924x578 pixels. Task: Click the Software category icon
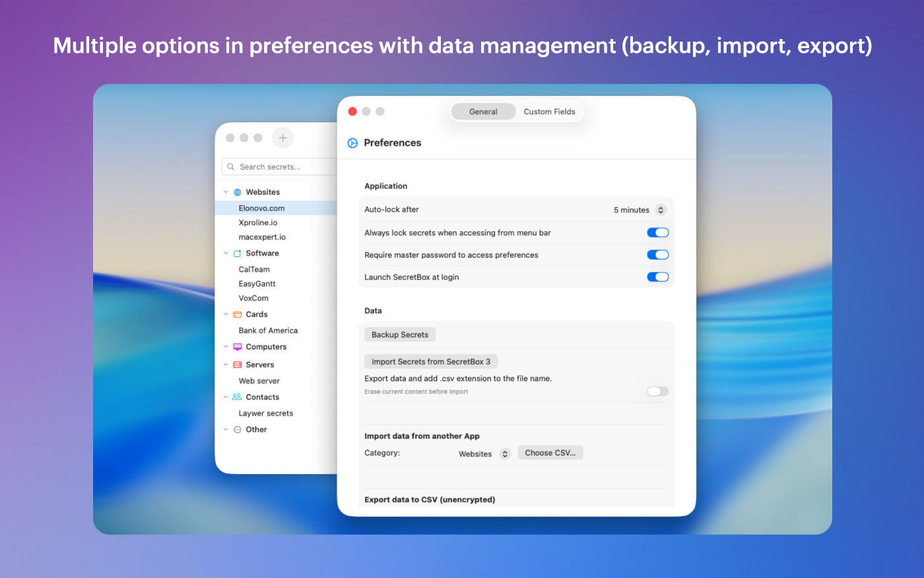[x=238, y=254]
